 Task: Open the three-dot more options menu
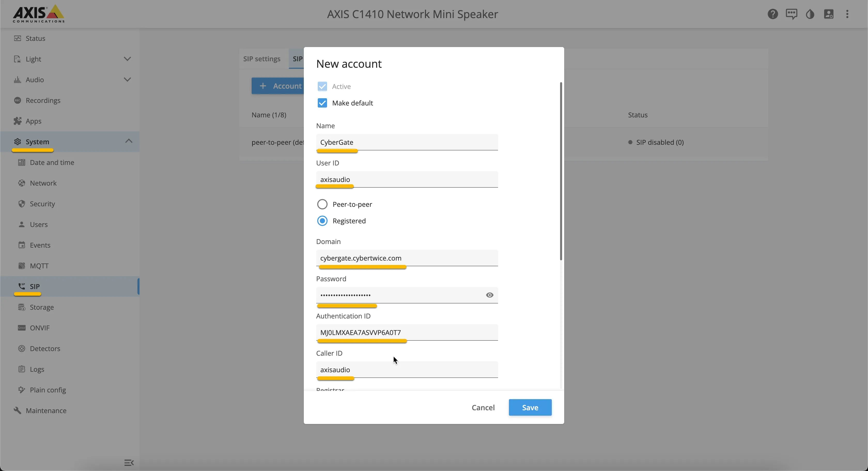pyautogui.click(x=847, y=14)
